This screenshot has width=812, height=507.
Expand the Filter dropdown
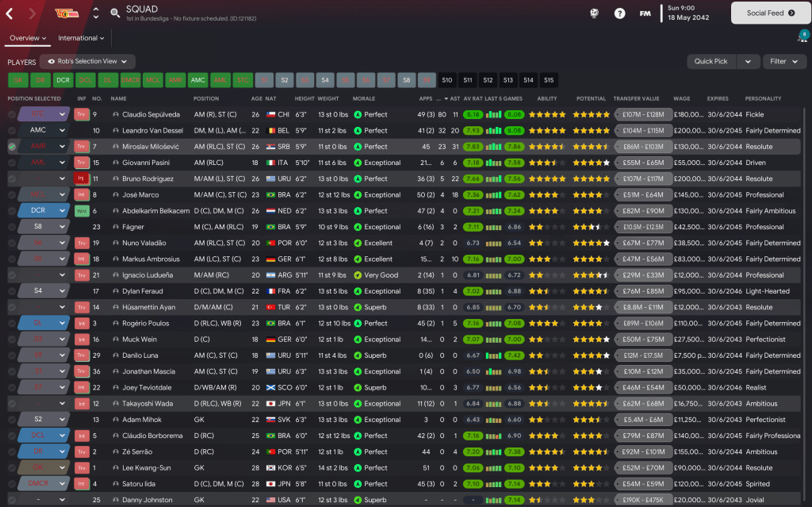click(783, 61)
